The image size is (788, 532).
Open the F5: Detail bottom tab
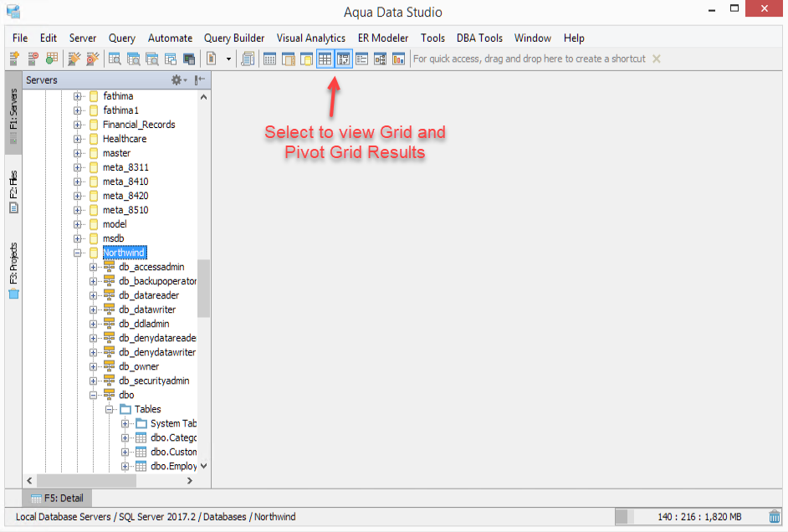tap(57, 499)
